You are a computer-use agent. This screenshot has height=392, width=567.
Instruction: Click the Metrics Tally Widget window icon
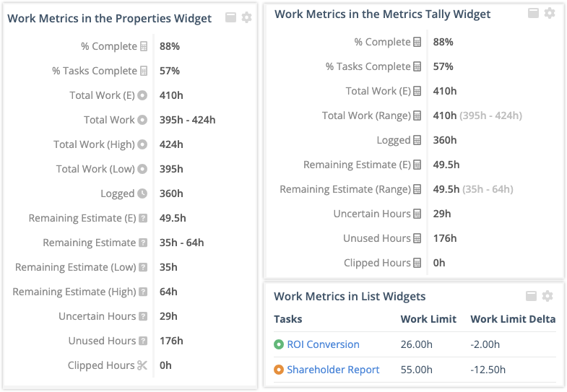534,13
